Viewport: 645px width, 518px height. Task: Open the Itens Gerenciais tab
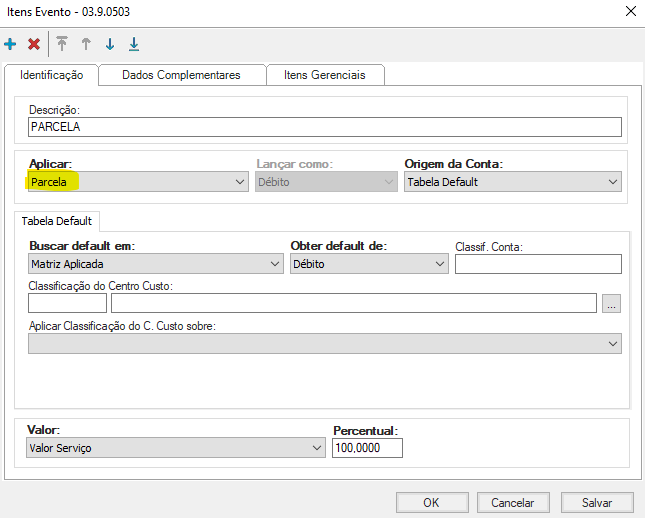(325, 75)
